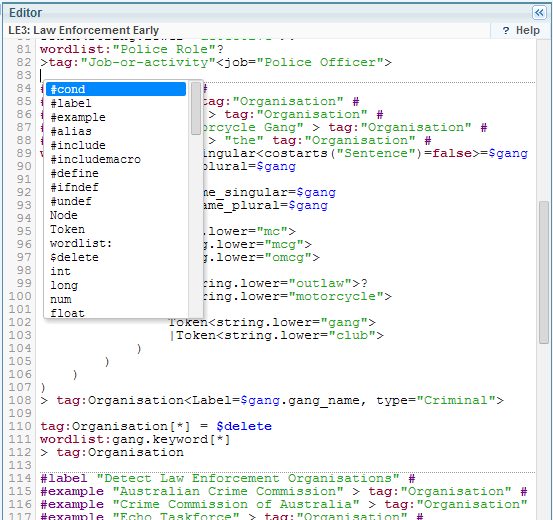Click 'Token<string.lower="club">' on line 103

280,335
